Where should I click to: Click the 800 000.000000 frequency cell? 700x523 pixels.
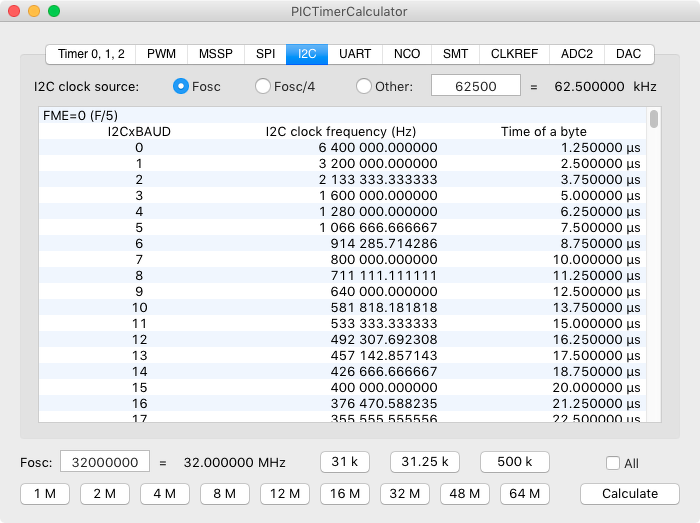coord(384,260)
